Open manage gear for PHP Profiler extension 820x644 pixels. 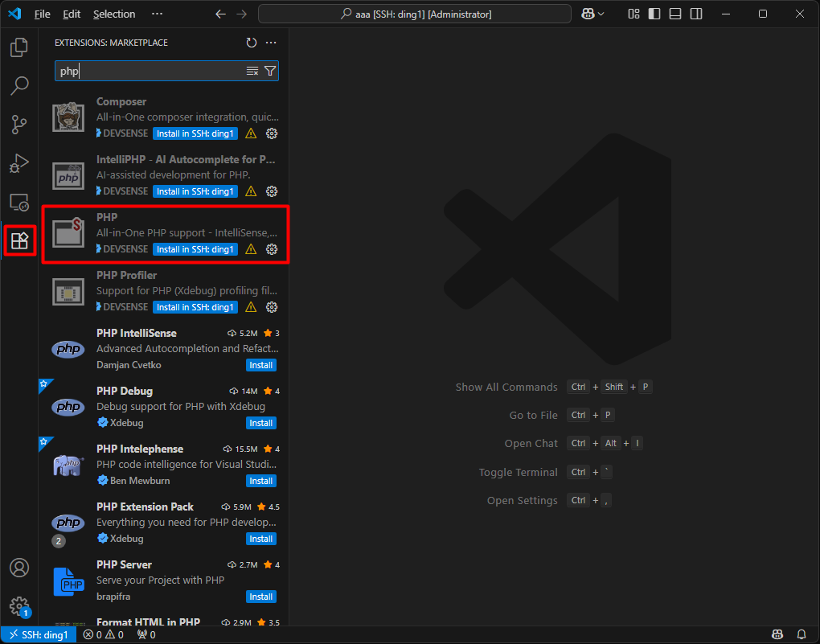pos(272,307)
